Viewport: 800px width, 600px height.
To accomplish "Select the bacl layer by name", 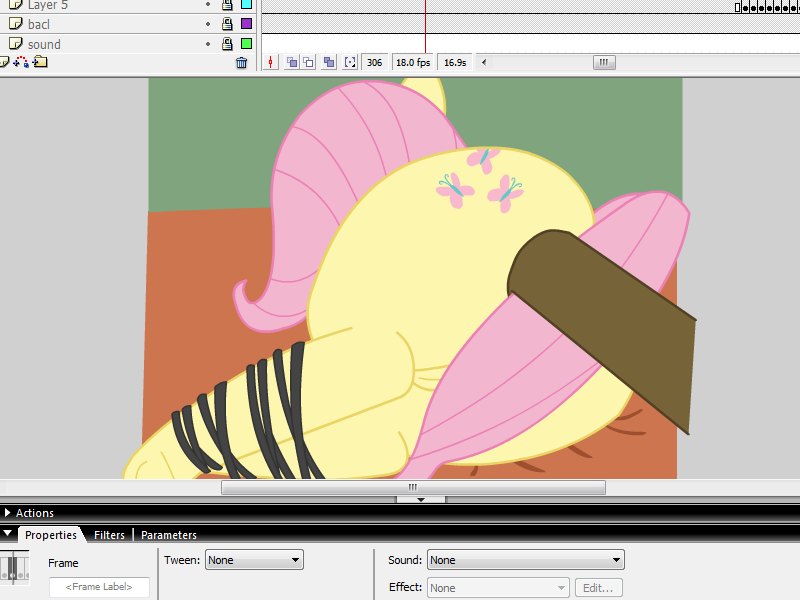I will pyautogui.click(x=39, y=24).
